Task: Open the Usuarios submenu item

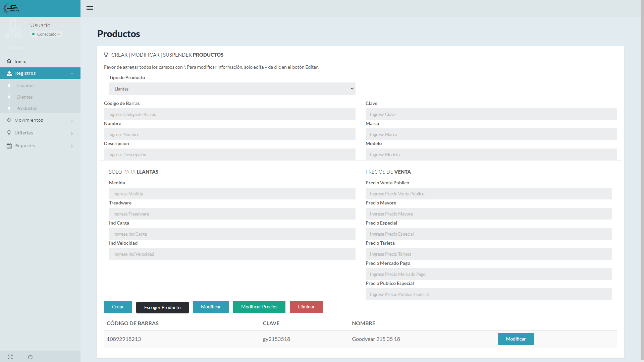Action: coord(25,86)
